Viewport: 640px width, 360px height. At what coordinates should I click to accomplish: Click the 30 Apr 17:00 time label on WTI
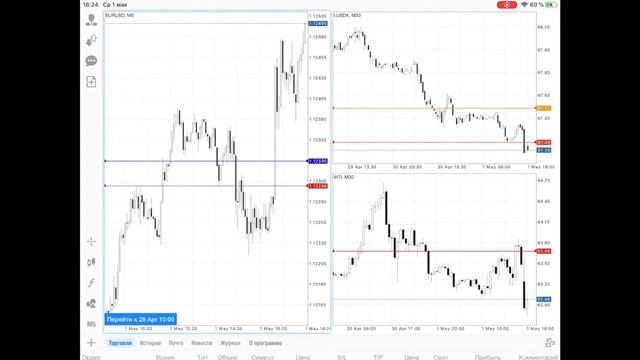[x=406, y=329]
